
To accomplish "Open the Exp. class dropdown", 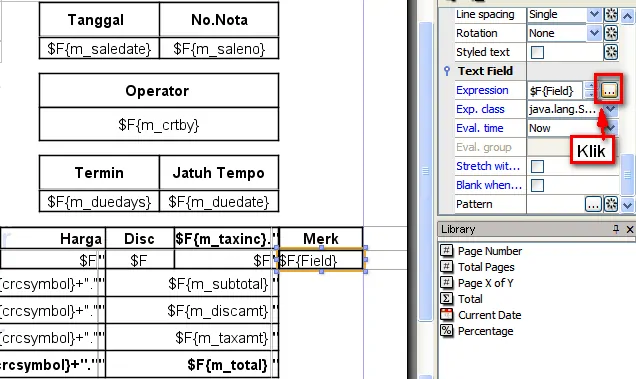I will (610, 109).
